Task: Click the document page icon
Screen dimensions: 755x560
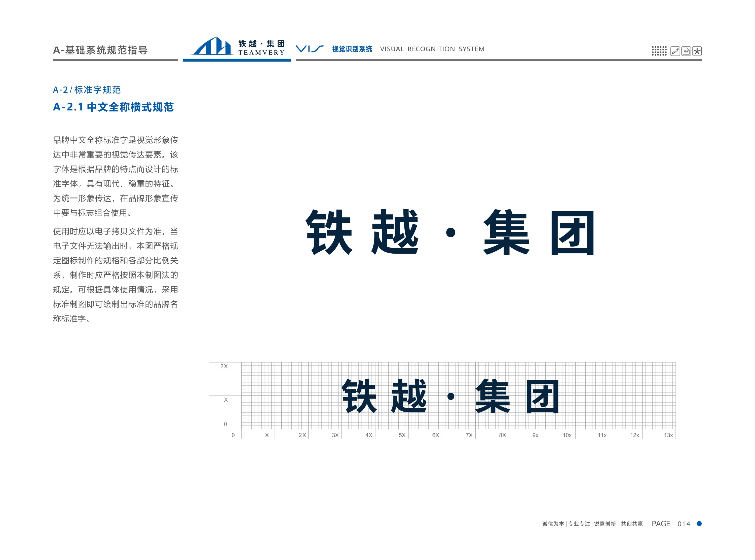Action: point(686,51)
